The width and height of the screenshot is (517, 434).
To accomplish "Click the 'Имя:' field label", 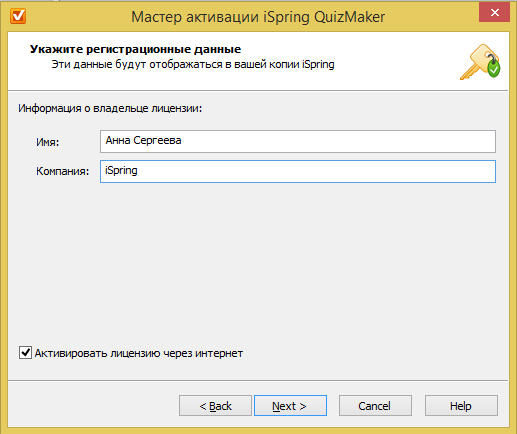I will point(48,142).
